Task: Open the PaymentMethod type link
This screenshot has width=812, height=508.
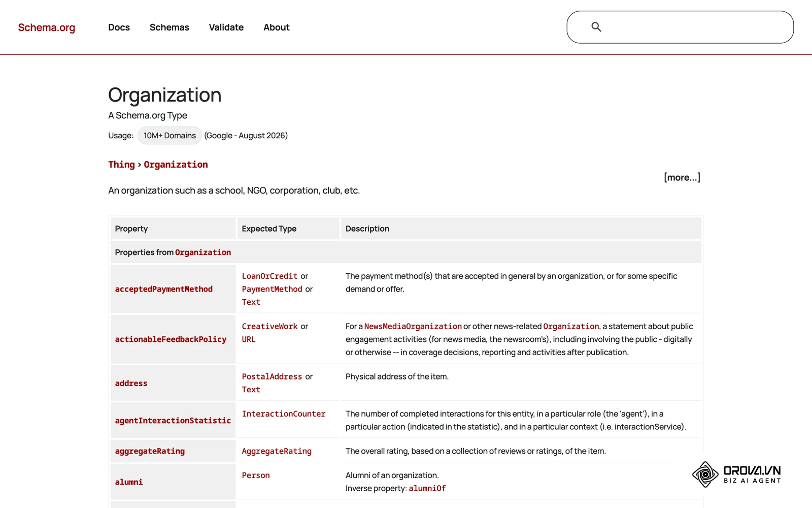Action: point(272,289)
